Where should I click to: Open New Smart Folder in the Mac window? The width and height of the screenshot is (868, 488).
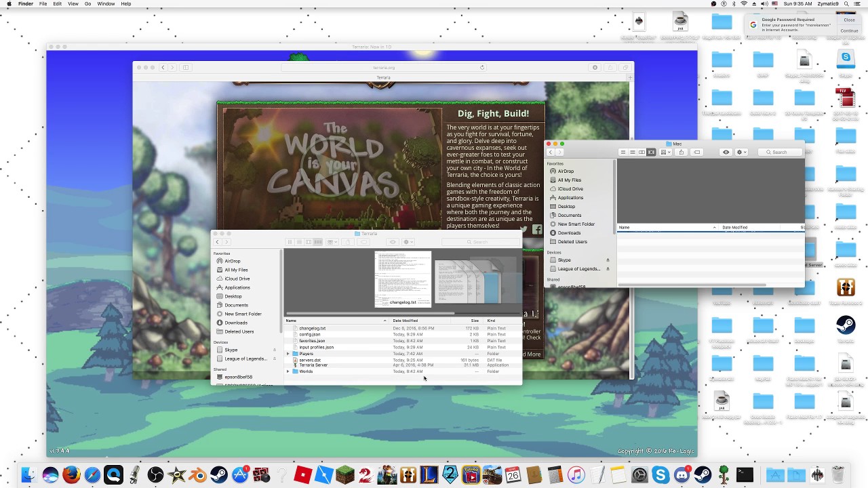(576, 224)
